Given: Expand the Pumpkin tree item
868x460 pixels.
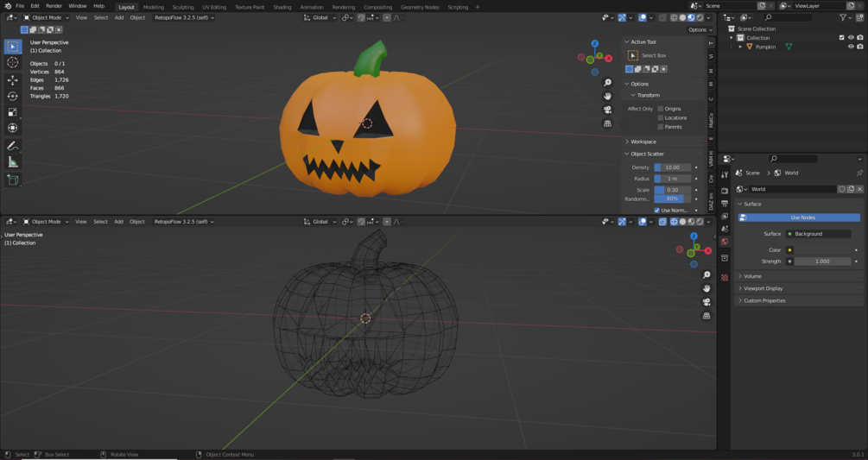Looking at the screenshot, I should point(740,47).
